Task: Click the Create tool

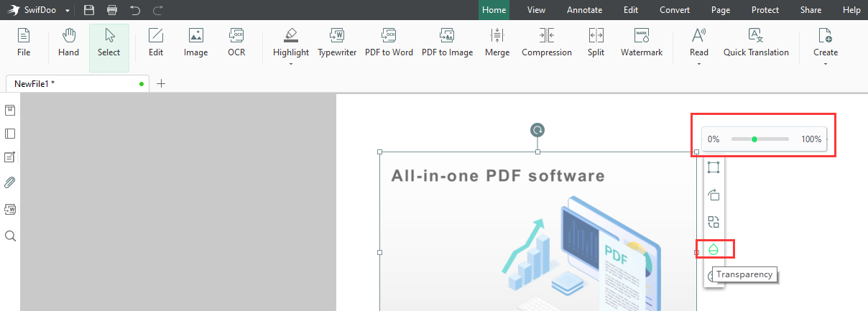Action: click(x=826, y=43)
